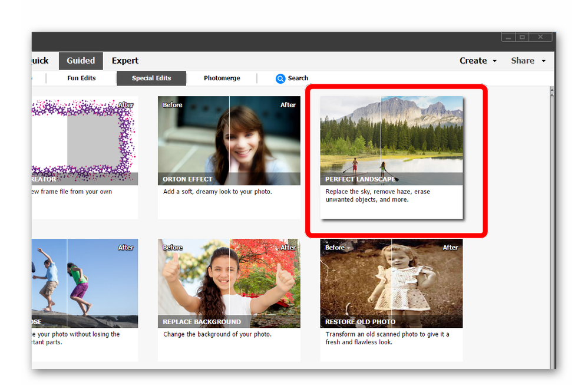Click 'Replace the sky, remove haze' description
The width and height of the screenshot is (588, 385).
(x=378, y=196)
